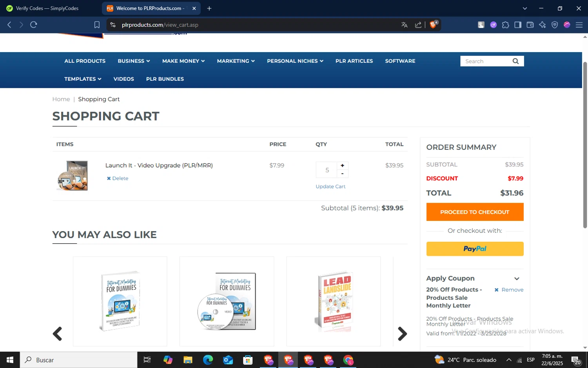Screen dimensions: 588x368
Task: Expand the TEMPLATES menu dropdown
Action: pyautogui.click(x=83, y=79)
